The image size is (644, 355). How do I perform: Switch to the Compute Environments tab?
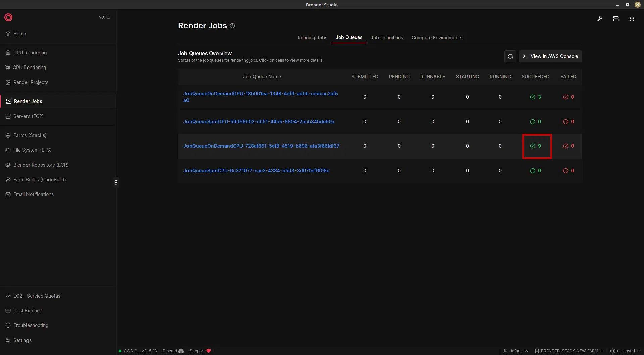437,38
